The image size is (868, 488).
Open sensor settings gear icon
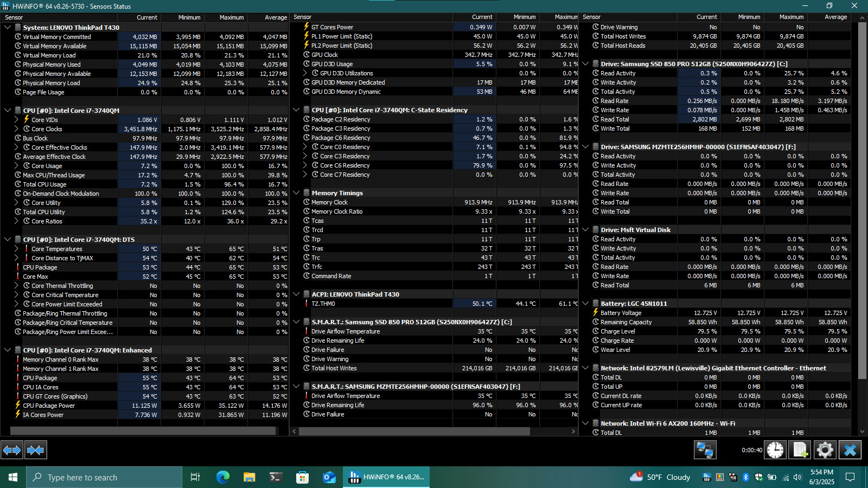[x=825, y=450]
